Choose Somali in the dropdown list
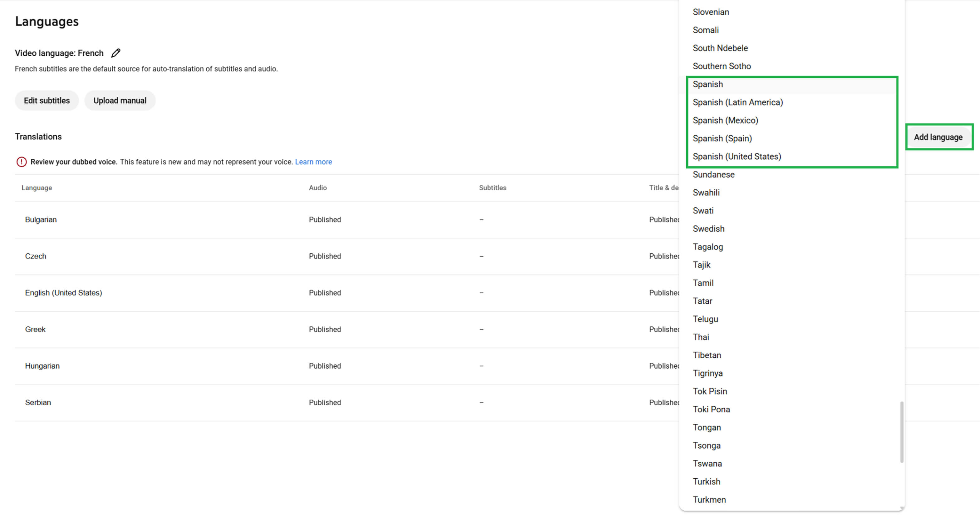Screen dimensions: 980x518 (x=792, y=30)
